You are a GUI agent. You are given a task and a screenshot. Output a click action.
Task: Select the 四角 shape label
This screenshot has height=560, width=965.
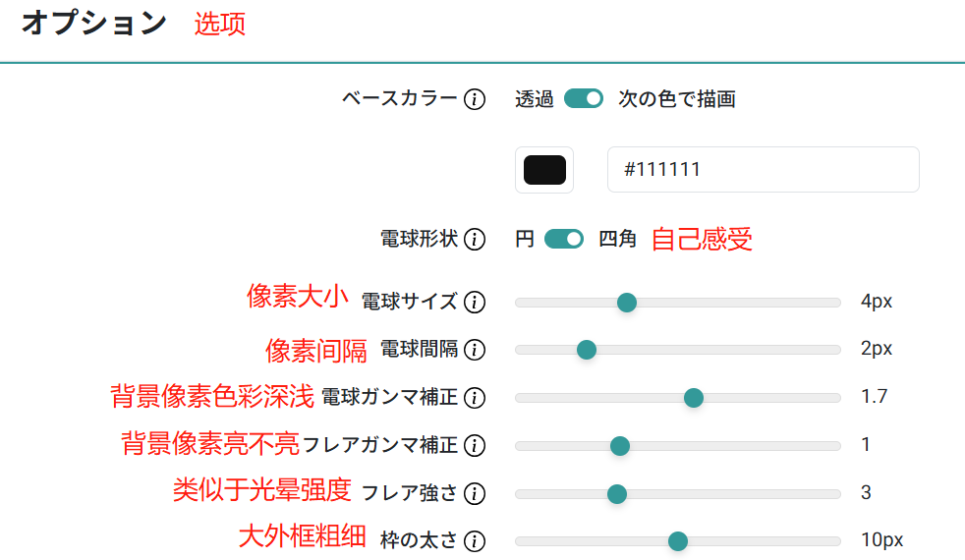click(x=617, y=239)
